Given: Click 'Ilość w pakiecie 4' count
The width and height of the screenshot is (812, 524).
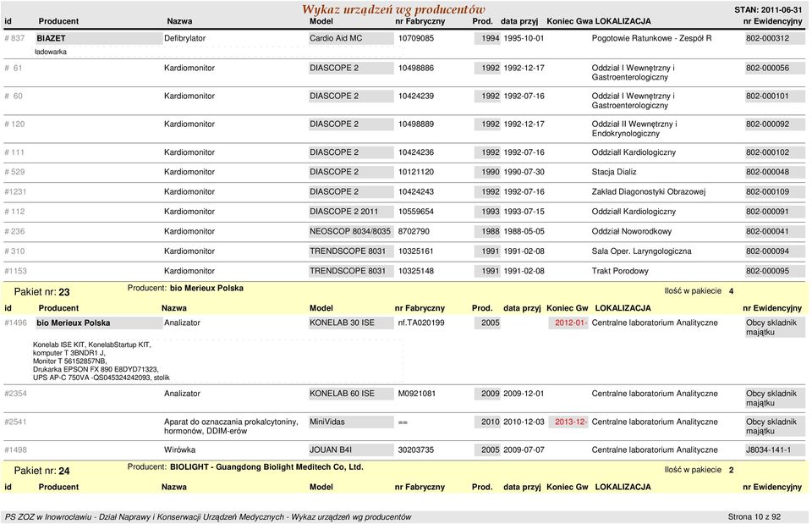Looking at the screenshot, I should (700, 291).
